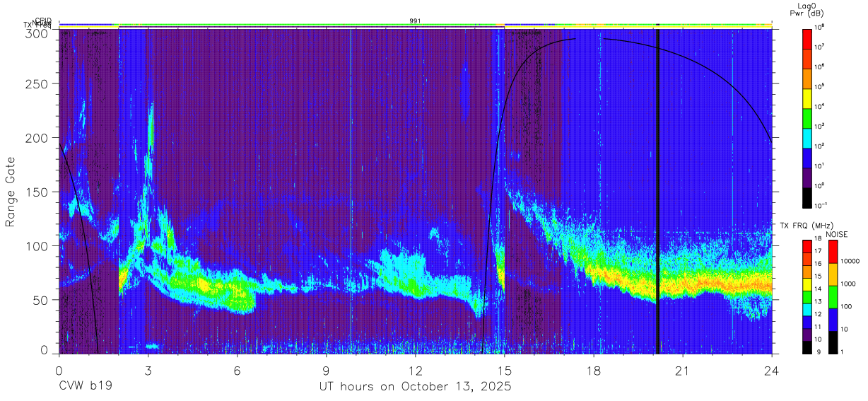Click the '10000' label on the NOISE scale
Screen dimensions: 868x401
[850, 260]
